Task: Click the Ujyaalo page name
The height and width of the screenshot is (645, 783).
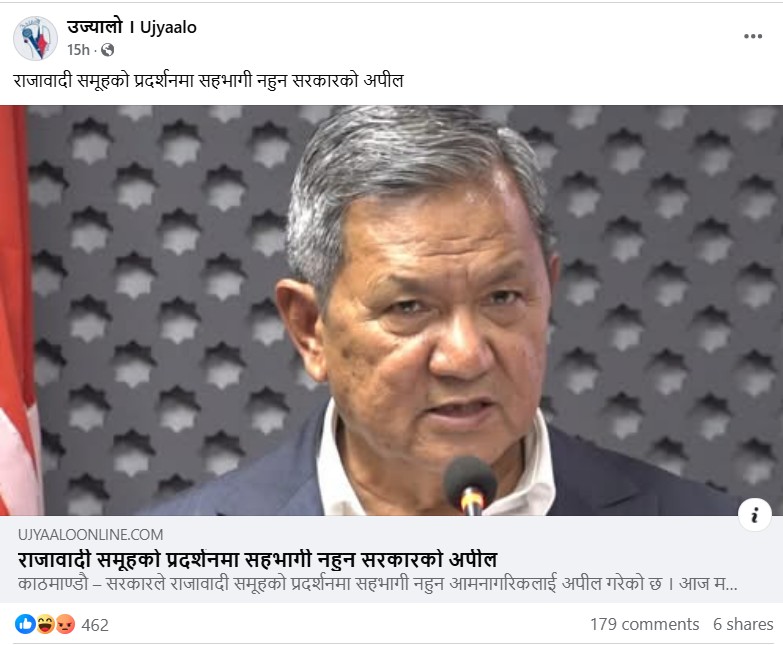Action: pos(132,27)
